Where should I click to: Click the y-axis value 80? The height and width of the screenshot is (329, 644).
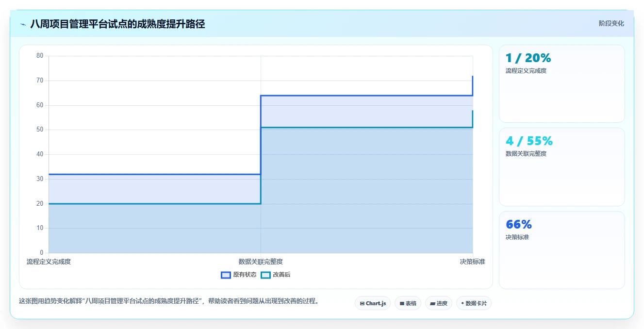40,56
